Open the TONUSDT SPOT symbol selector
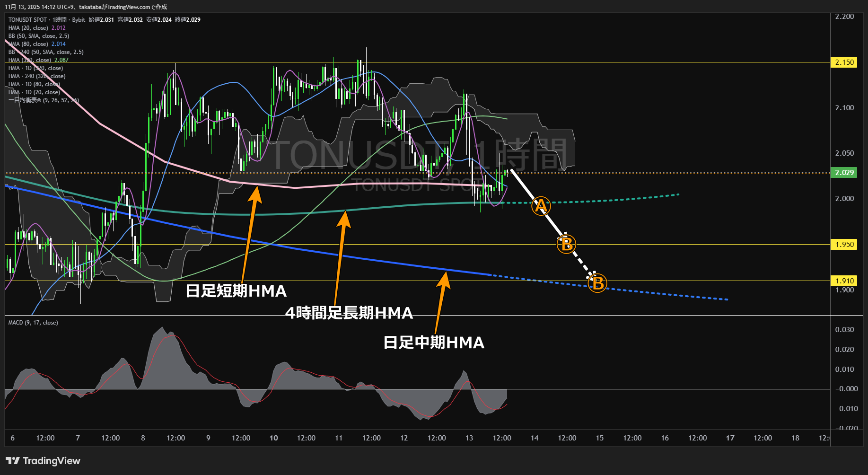Viewport: 868px width, 475px height. click(x=28, y=19)
